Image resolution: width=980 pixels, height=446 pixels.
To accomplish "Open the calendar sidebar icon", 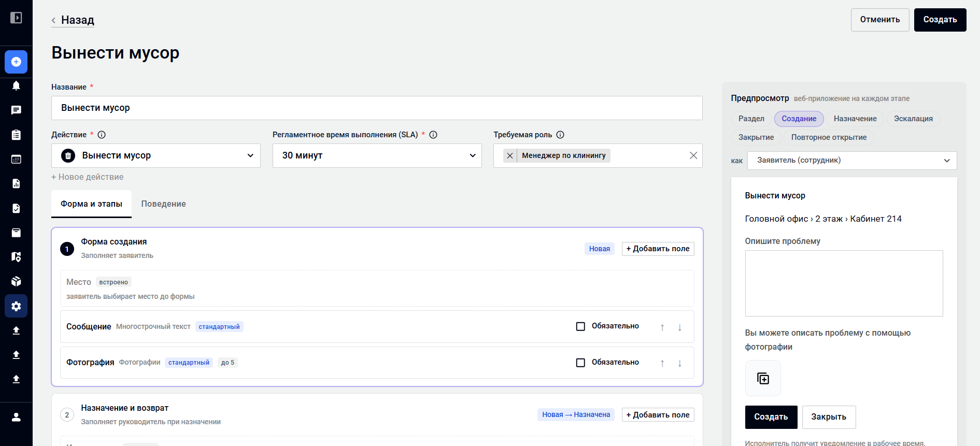I will [16, 159].
